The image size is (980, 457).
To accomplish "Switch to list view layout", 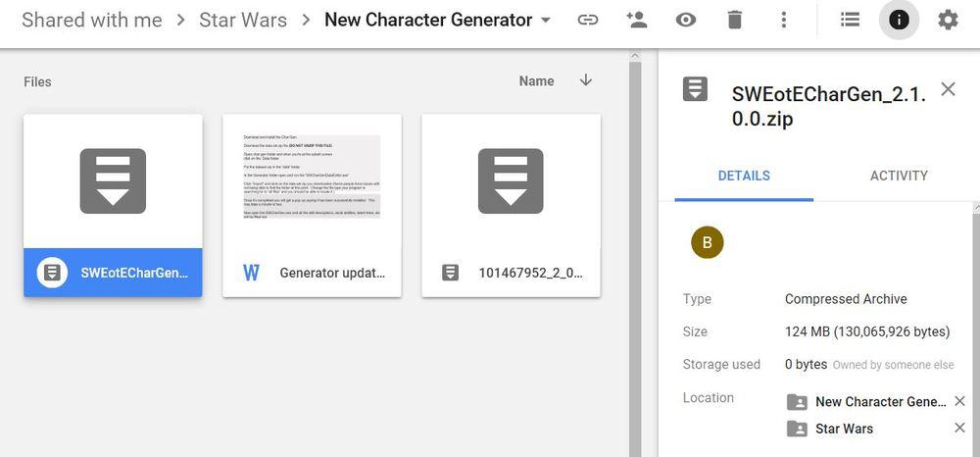I will pos(850,21).
